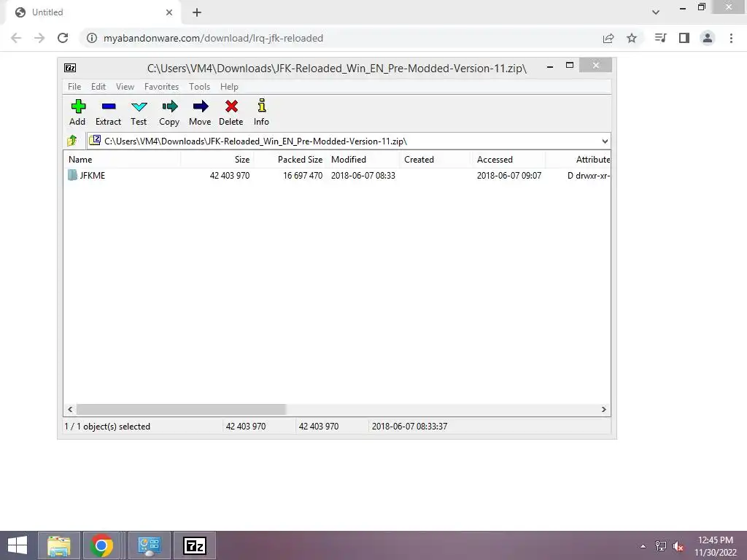Open the Favorites menu
This screenshot has height=560, width=747.
coord(161,87)
